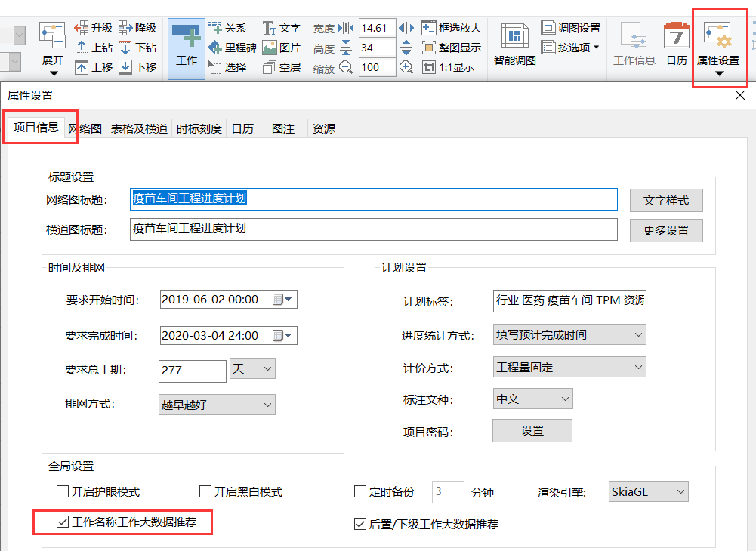Open 智能调图 smart layout
Image resolution: width=756 pixels, height=551 pixels.
click(515, 45)
